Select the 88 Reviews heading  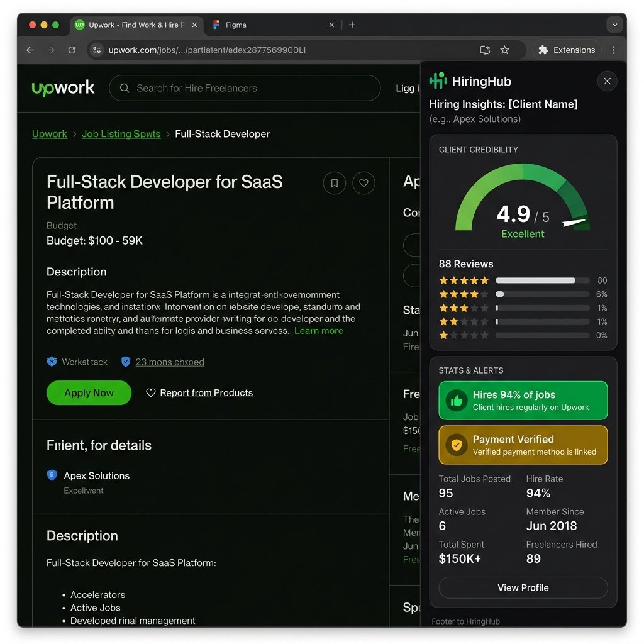(x=466, y=264)
